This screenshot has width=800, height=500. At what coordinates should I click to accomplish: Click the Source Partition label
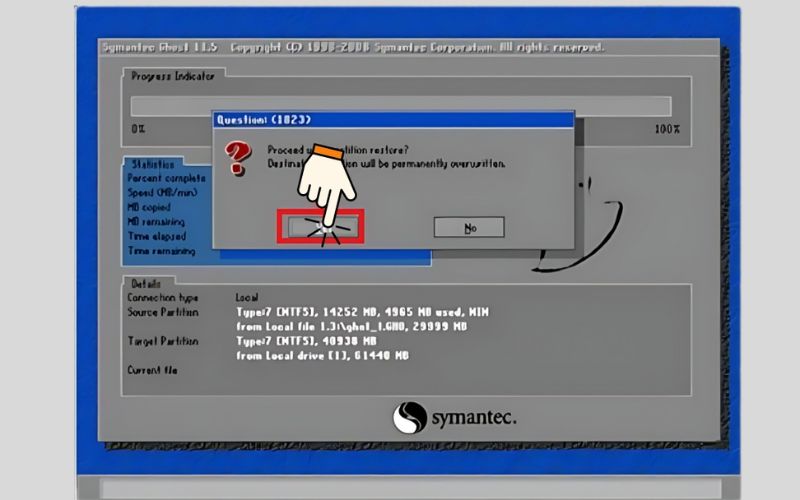click(163, 312)
